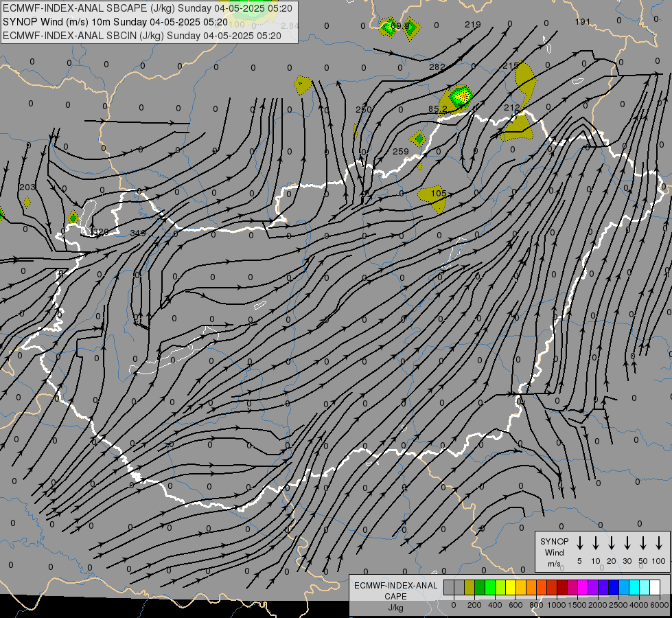
Task: Click the '800' tick label in CAPE legend
Action: click(x=536, y=605)
